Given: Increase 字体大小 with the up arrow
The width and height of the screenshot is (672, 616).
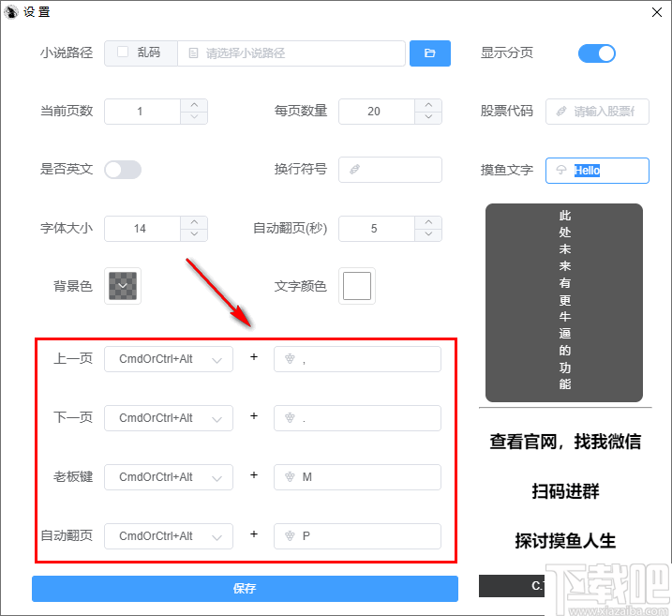Looking at the screenshot, I should tap(194, 222).
